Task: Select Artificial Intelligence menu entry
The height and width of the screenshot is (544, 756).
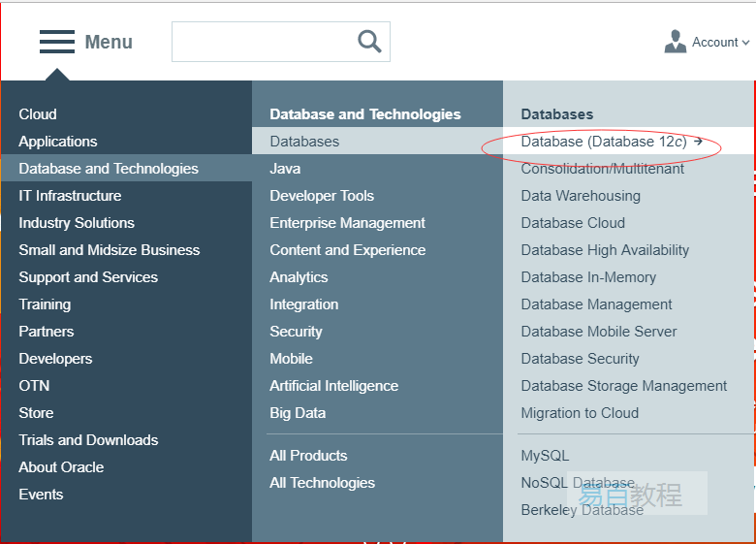Action: coord(333,386)
